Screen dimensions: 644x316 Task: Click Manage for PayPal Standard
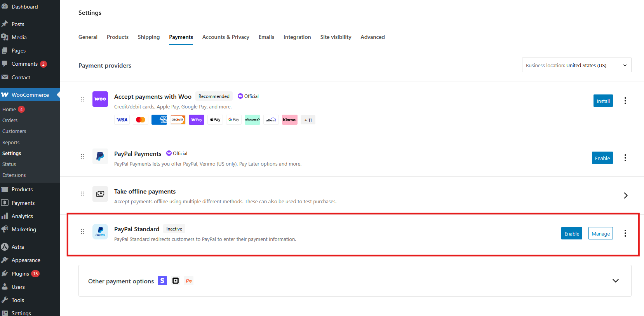(600, 233)
